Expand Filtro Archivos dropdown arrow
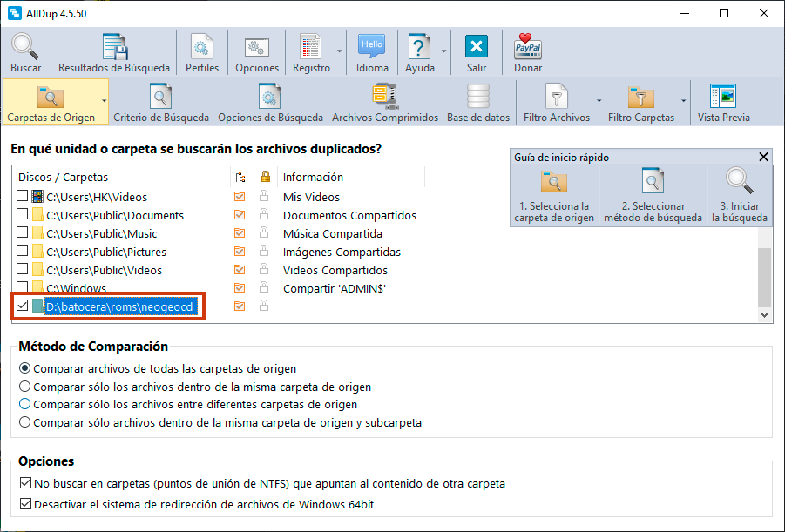Viewport: 785px width, 532px height. click(x=599, y=101)
